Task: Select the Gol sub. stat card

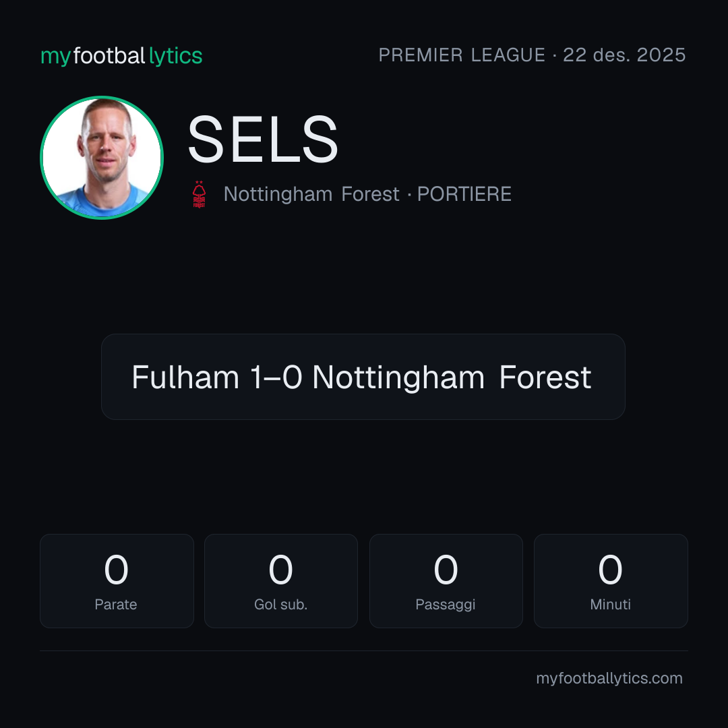Action: [x=281, y=581]
